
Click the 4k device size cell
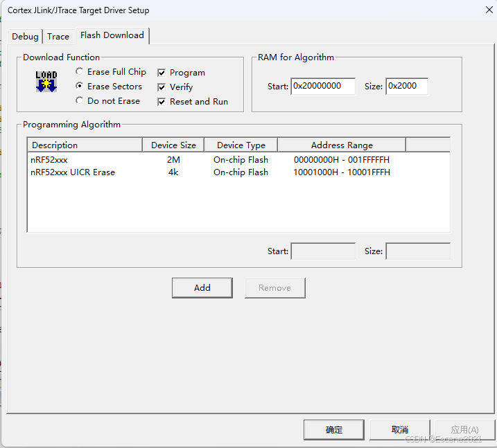coord(173,172)
